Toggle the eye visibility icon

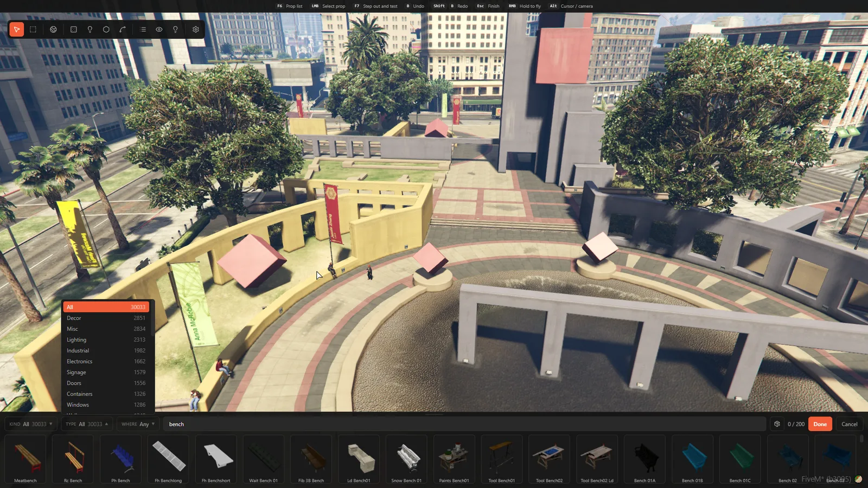pyautogui.click(x=159, y=29)
